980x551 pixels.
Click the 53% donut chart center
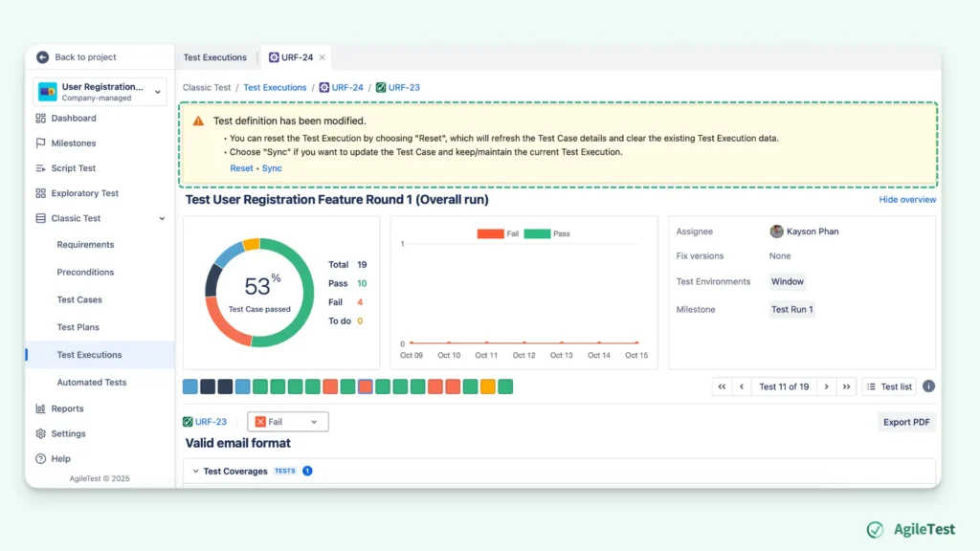click(259, 293)
